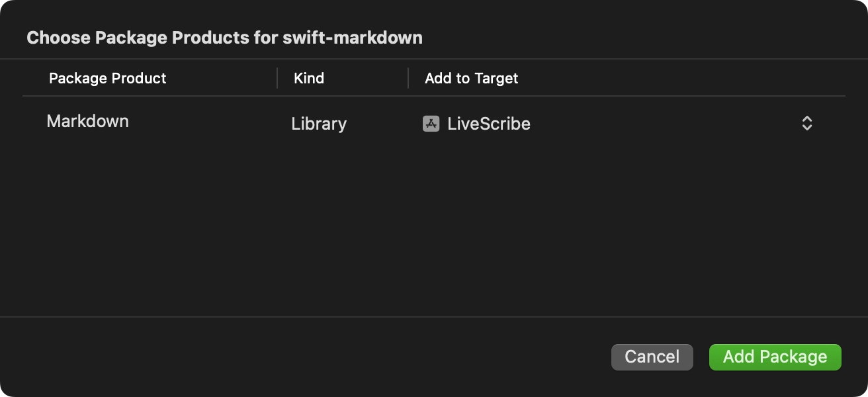Click the LiveScribe target name
The width and height of the screenshot is (868, 397).
(x=489, y=124)
